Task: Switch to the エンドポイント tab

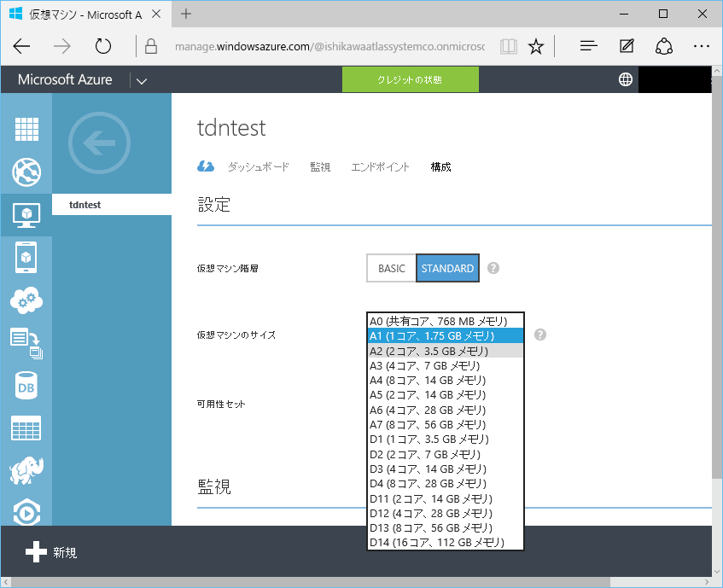Action: click(380, 166)
